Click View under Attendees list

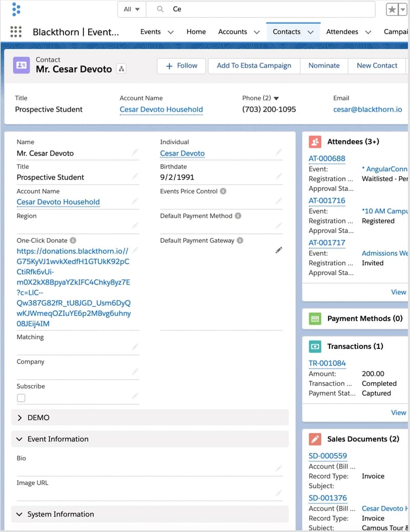point(399,292)
